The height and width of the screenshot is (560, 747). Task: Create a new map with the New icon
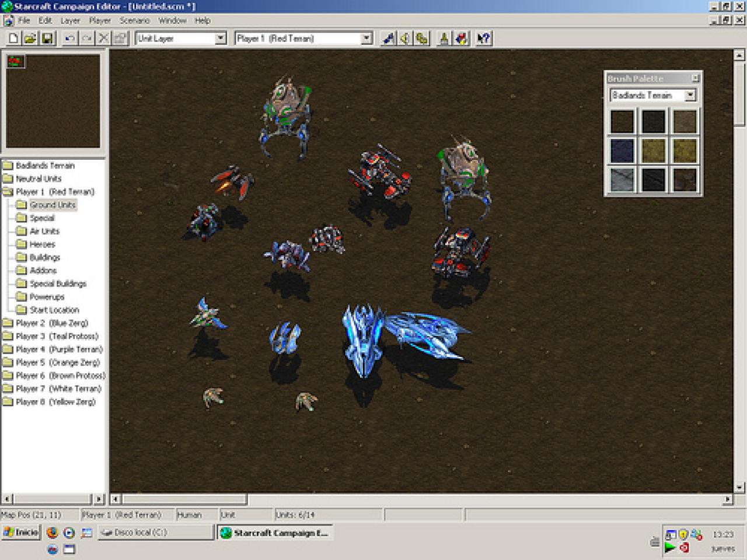pos(13,38)
